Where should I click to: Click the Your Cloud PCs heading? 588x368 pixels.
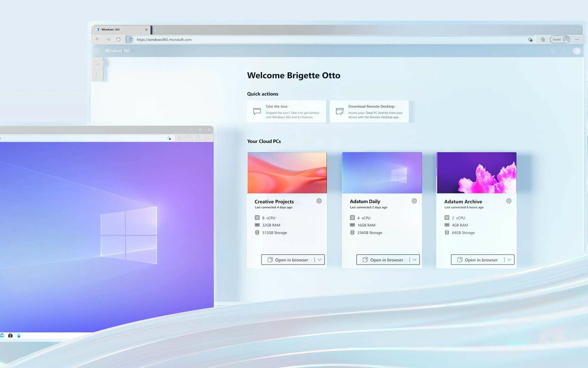264,141
